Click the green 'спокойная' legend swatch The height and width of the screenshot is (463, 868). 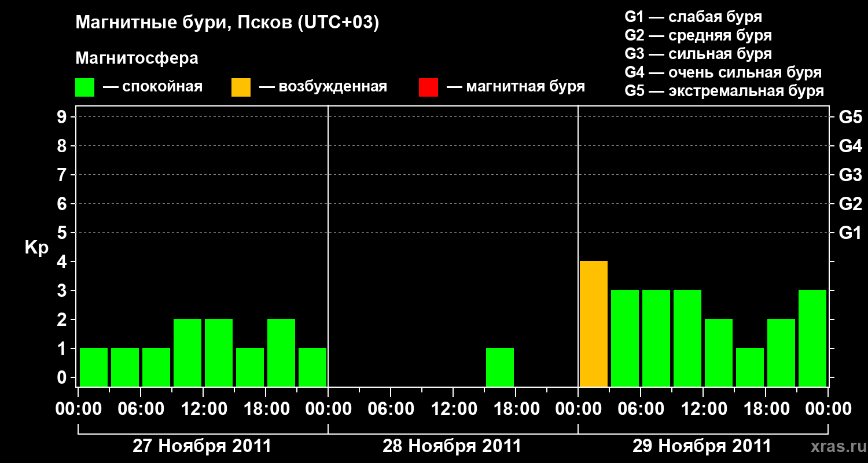(x=85, y=87)
